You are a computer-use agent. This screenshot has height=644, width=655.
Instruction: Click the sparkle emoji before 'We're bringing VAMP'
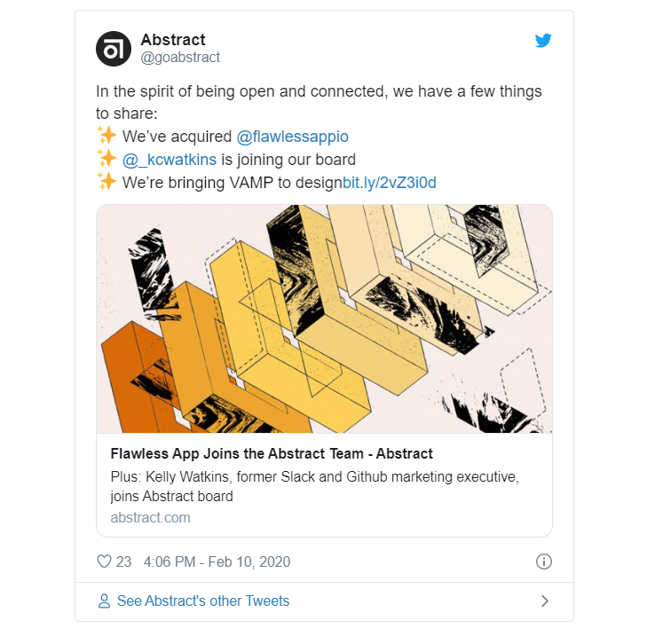pos(107,183)
